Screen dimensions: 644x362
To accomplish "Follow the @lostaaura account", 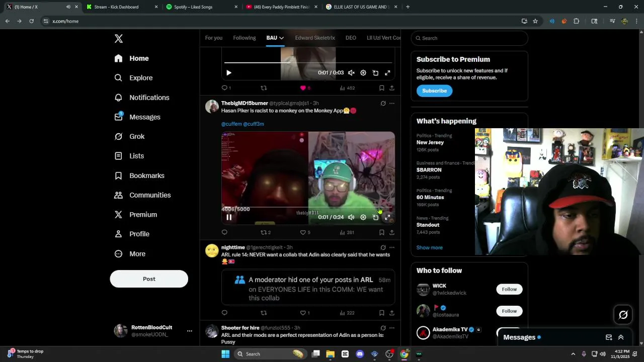I will (509, 311).
